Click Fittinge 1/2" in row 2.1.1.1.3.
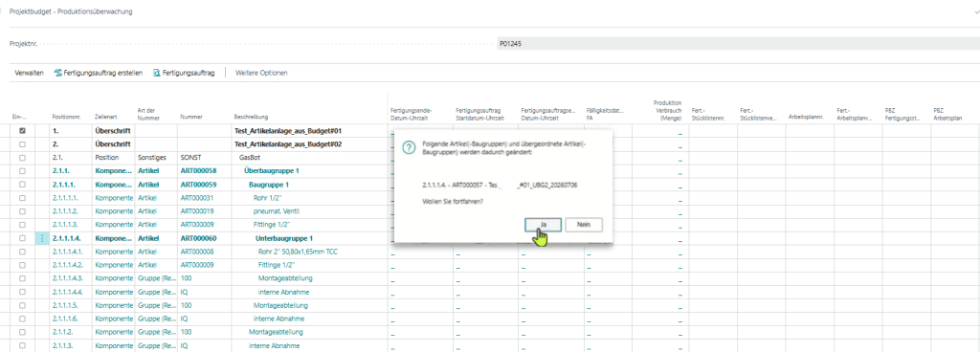The image size is (980, 352). pyautogui.click(x=271, y=225)
